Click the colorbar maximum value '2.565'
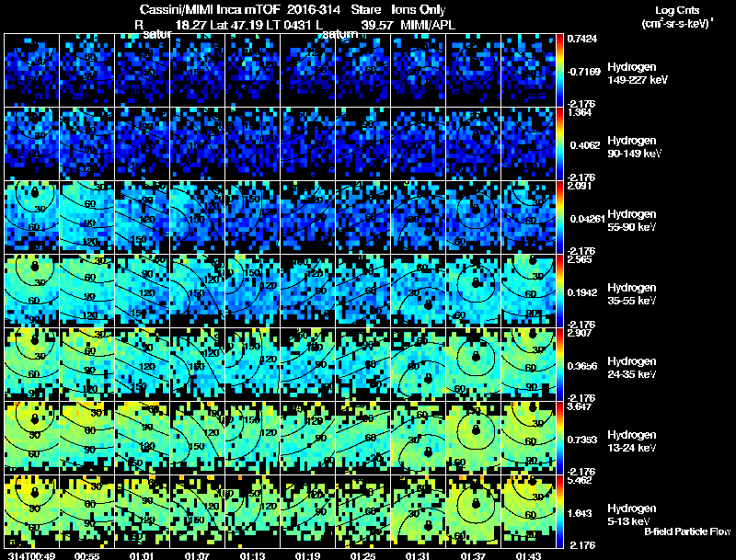Screen dimensions: 736x560 (x=580, y=259)
